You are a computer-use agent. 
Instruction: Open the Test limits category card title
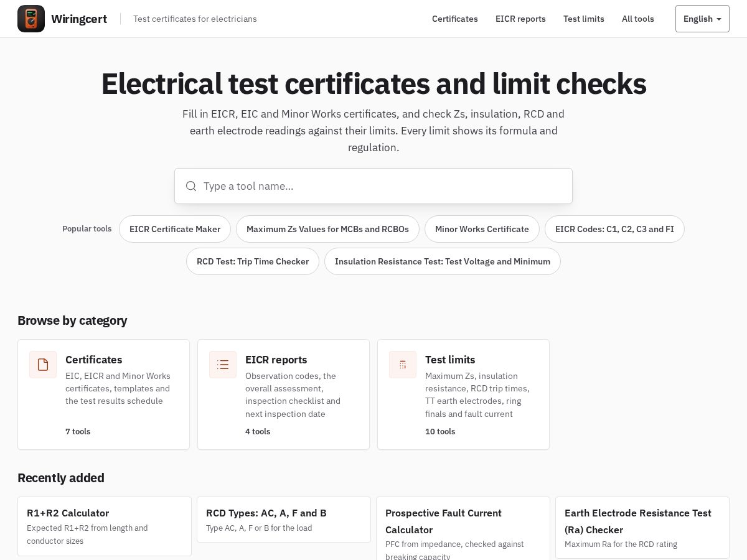450,360
